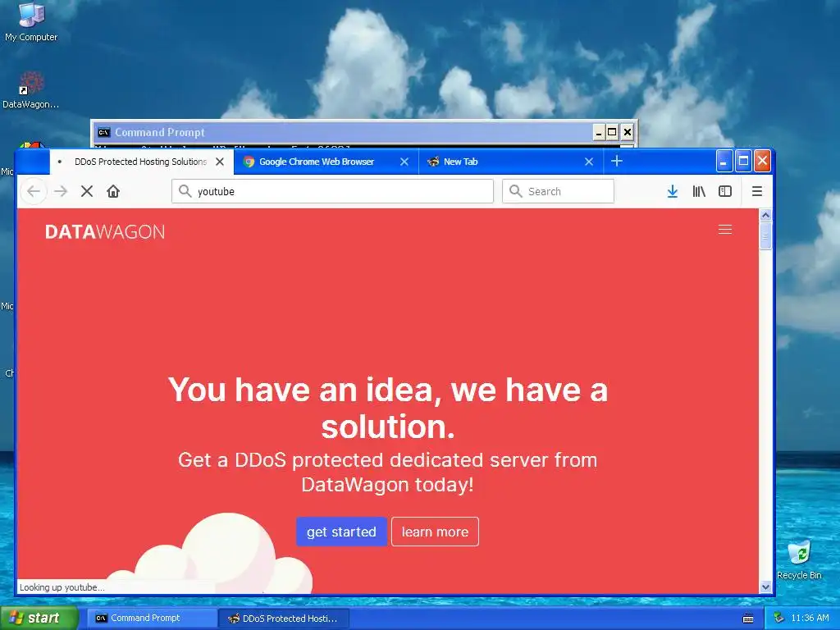Image resolution: width=840 pixels, height=630 pixels.
Task: Click the DATAWAGON logo link
Action: click(x=105, y=232)
